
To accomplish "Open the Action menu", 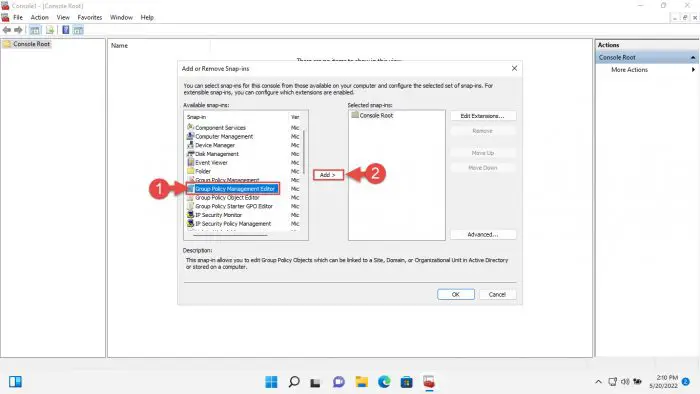I will pos(39,17).
